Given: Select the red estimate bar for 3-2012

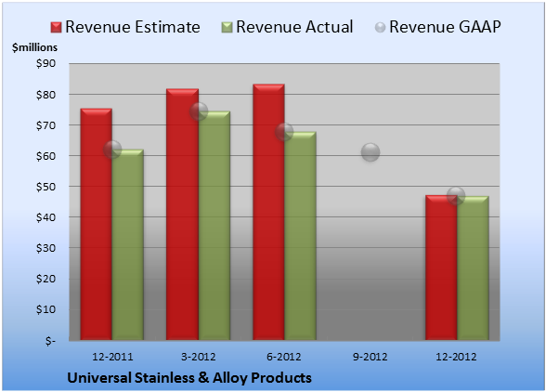Looking at the screenshot, I should point(182,215).
